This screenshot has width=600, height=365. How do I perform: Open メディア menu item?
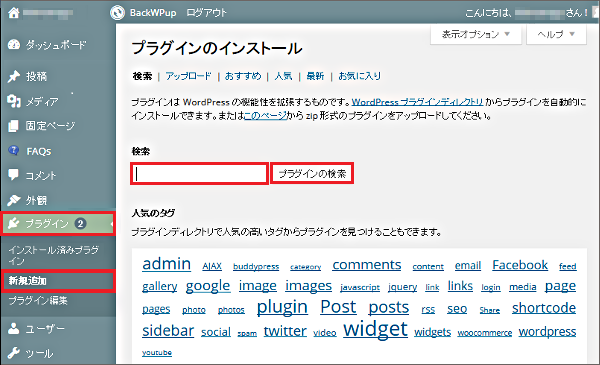[42, 101]
